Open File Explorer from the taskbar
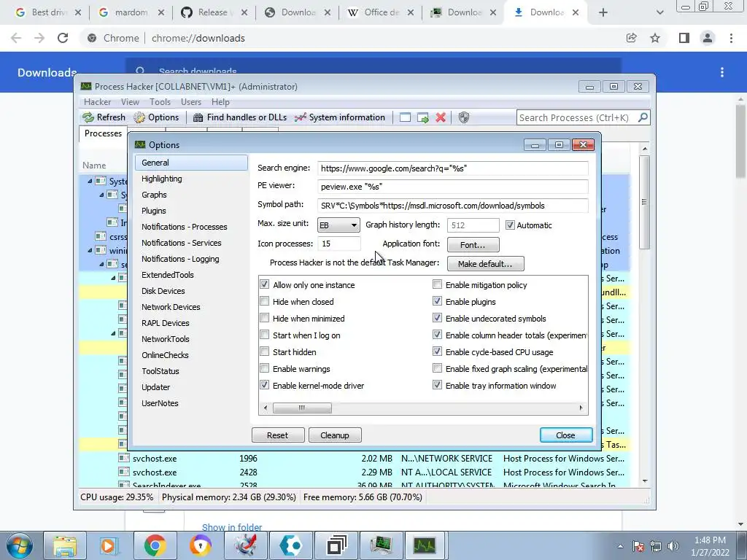The image size is (747, 560). pos(64,545)
